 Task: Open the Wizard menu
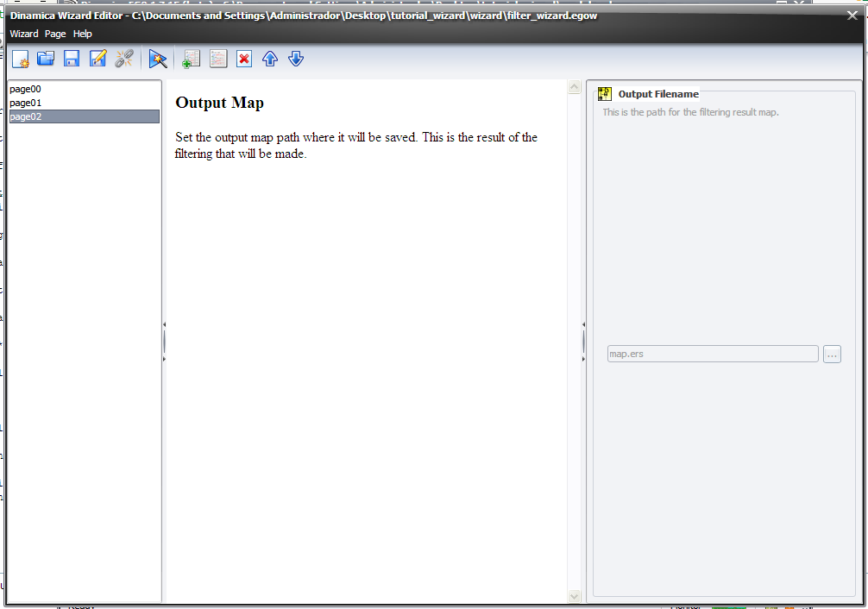click(24, 34)
